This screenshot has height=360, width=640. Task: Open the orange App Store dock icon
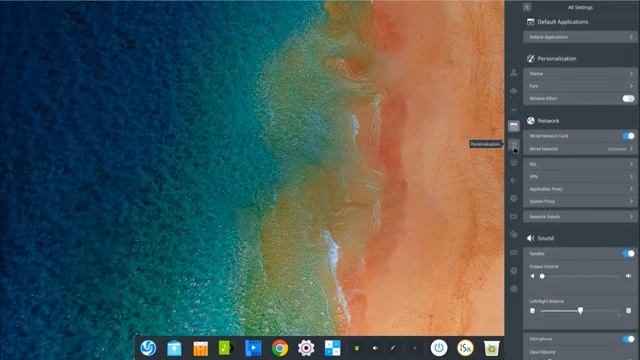pyautogui.click(x=200, y=349)
